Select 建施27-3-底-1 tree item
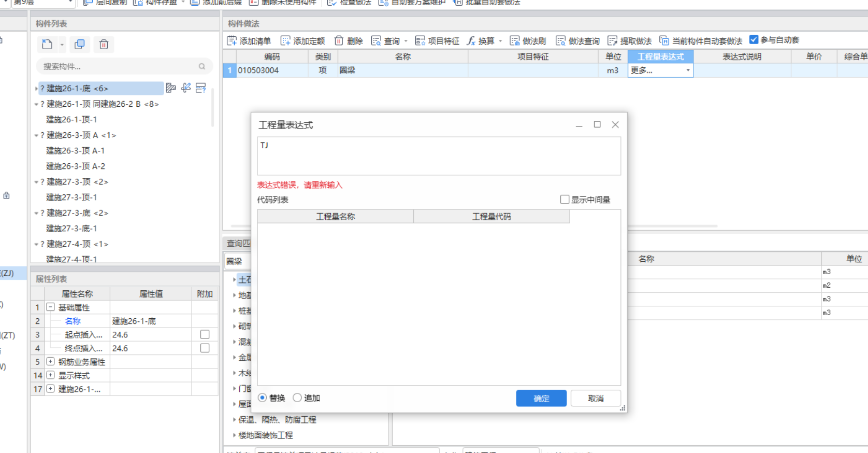Screen dimensions: 868x453 pos(71,229)
